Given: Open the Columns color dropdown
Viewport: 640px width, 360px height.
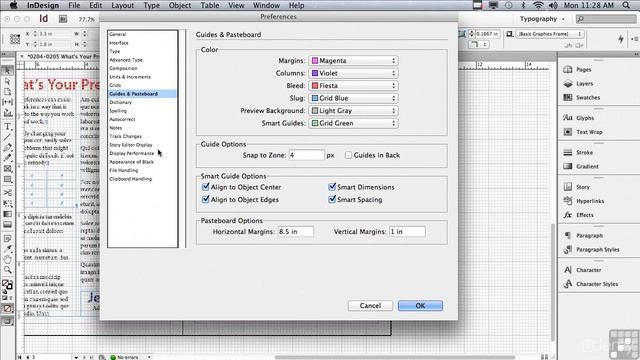Looking at the screenshot, I should click(x=353, y=73).
